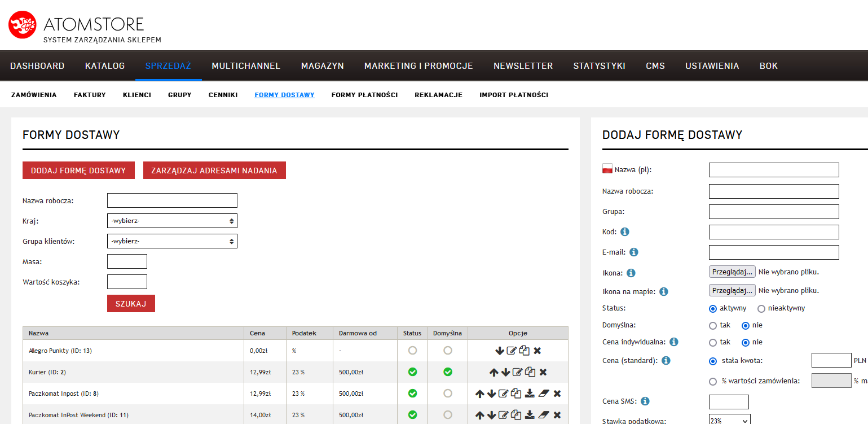Viewport: 868px width, 424px height.
Task: Move Kurier row up with arrow icon
Action: pyautogui.click(x=494, y=372)
